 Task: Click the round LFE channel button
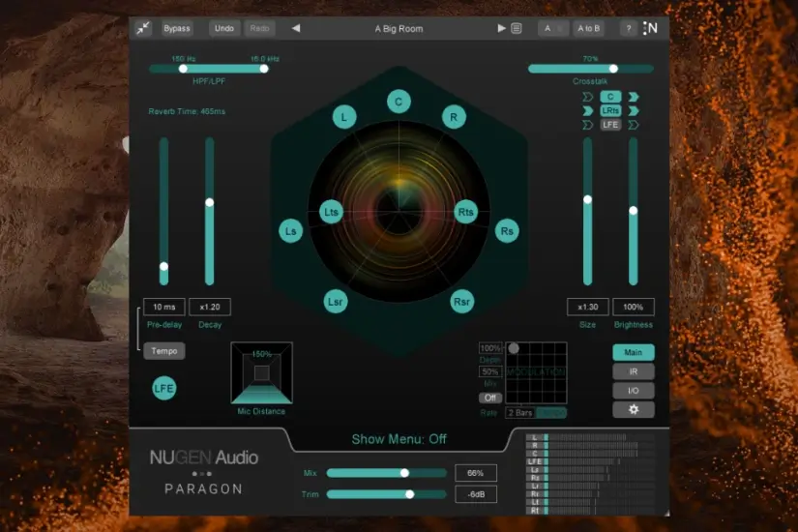[164, 389]
